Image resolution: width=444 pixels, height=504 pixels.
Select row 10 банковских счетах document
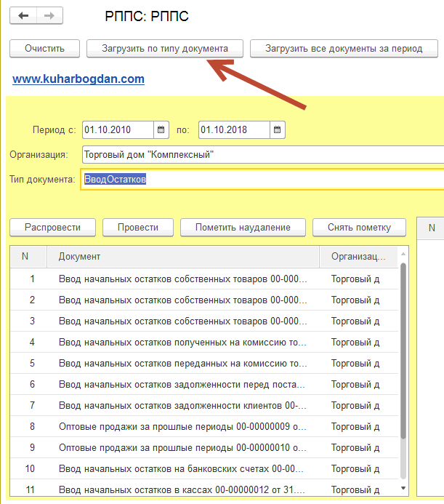click(x=182, y=468)
